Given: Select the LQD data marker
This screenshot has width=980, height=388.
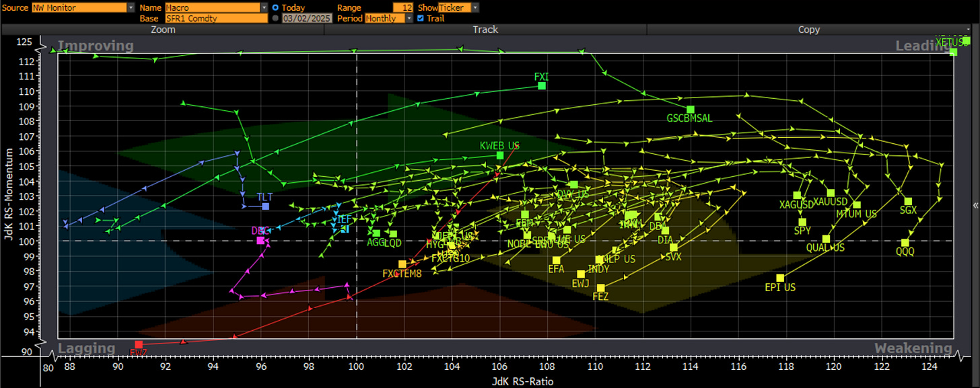Looking at the screenshot, I should coord(394,234).
